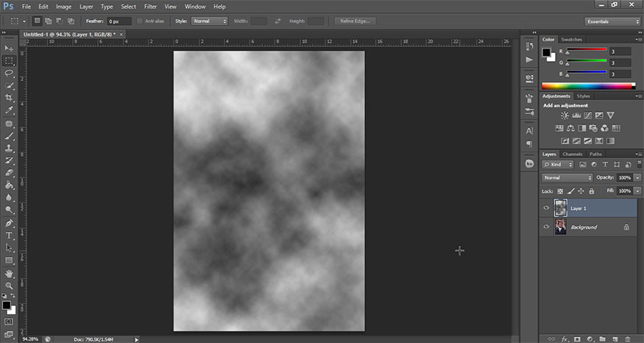Open the tool preset picker arrow
This screenshot has width=644, height=343.
click(24, 21)
